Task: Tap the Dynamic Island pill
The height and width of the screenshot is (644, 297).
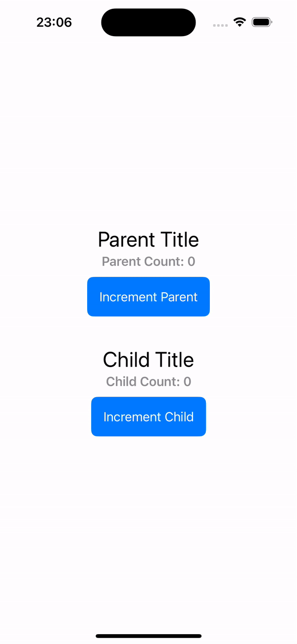Action: coord(148,22)
